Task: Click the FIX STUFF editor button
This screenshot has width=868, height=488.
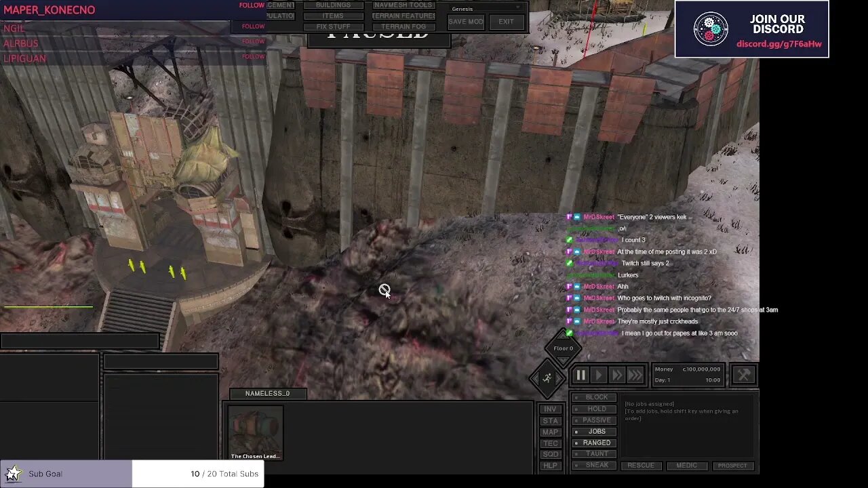Action: (333, 26)
